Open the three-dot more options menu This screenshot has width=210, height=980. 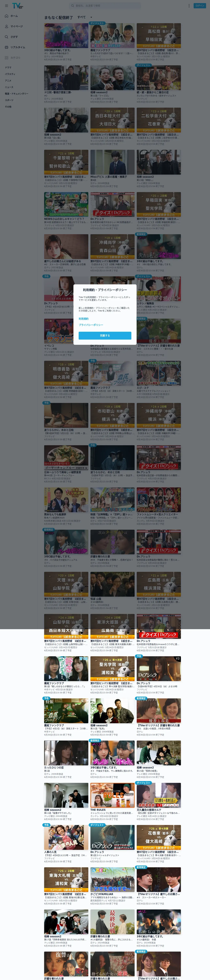[x=189, y=6]
